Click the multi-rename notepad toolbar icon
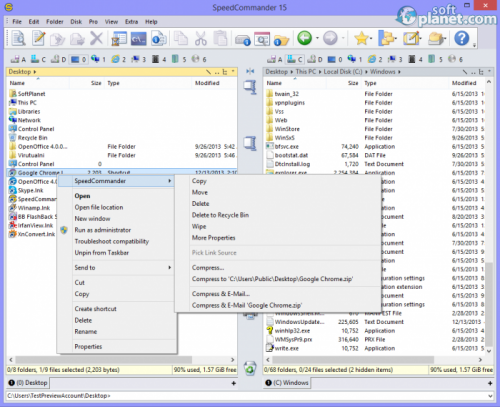 [411, 38]
